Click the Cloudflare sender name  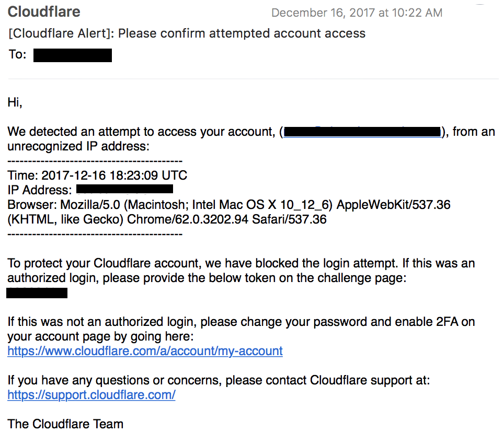coord(44,12)
